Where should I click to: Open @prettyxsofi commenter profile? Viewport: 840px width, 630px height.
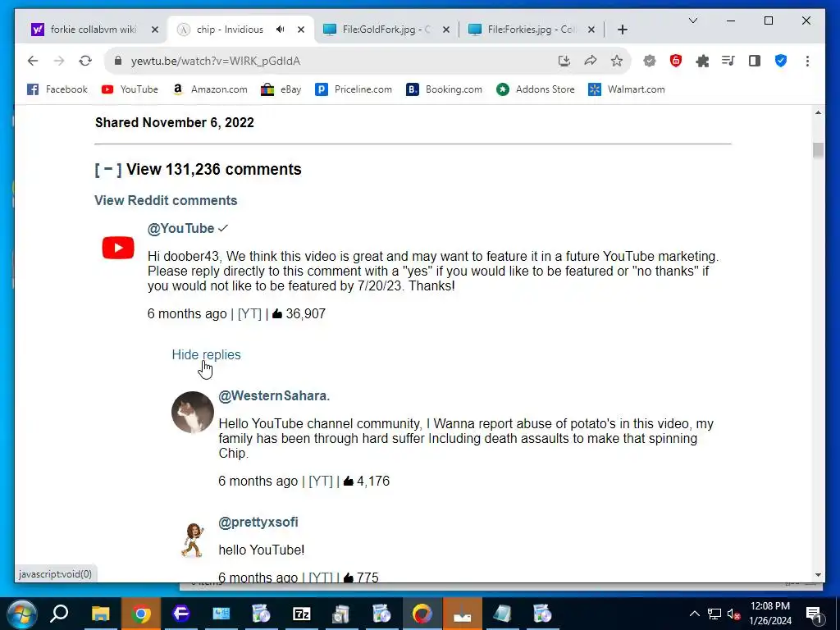[x=258, y=522]
